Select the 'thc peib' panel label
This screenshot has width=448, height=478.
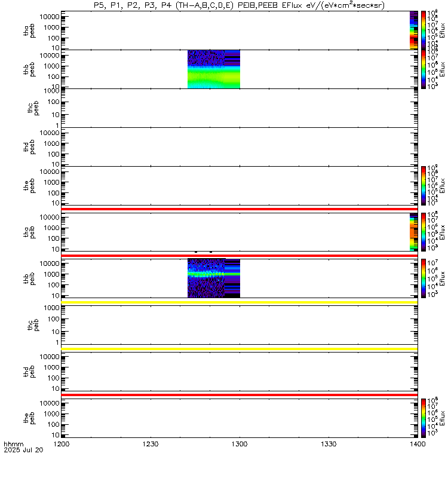33,325
